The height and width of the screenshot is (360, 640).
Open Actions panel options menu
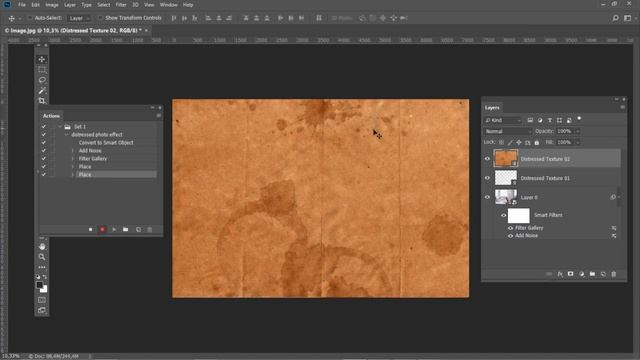(158, 116)
